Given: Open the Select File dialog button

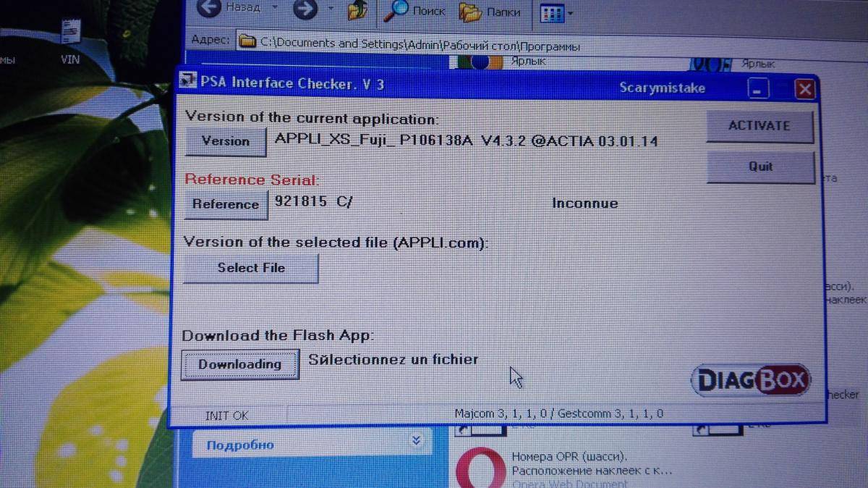Looking at the screenshot, I should pyautogui.click(x=251, y=268).
